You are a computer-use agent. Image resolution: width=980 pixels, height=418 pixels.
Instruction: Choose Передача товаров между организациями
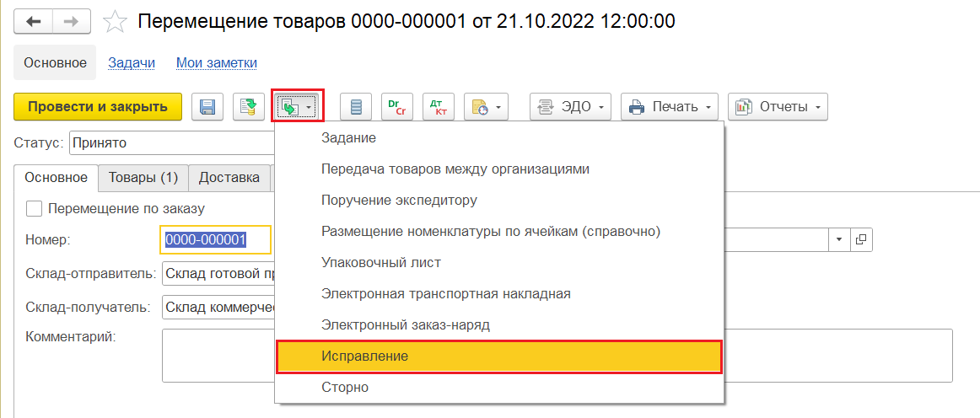point(499,169)
